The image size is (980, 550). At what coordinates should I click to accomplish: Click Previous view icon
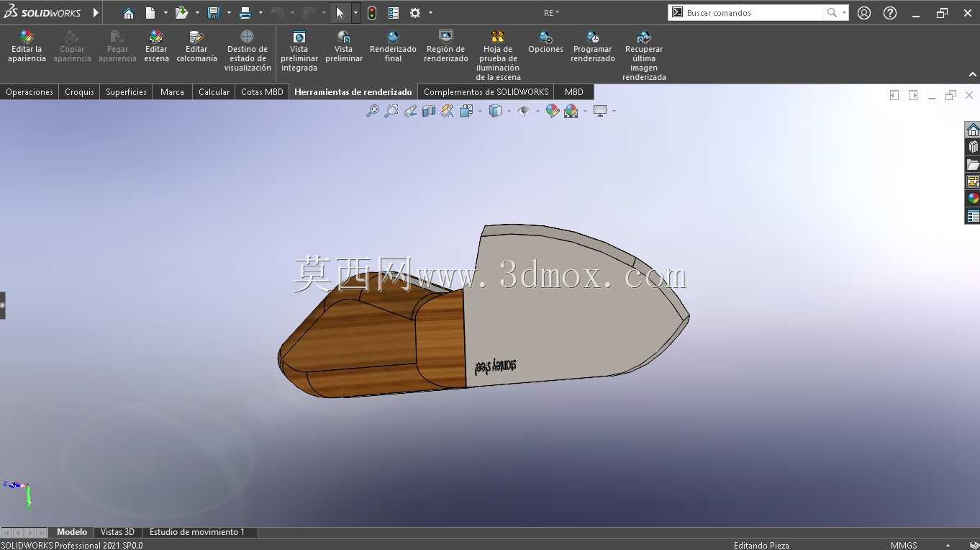(x=410, y=111)
